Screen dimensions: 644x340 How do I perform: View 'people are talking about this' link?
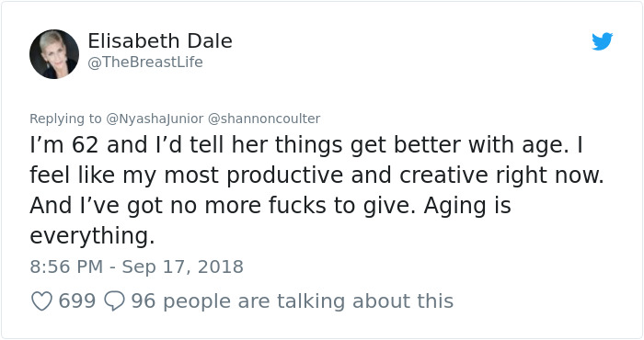pos(308,301)
